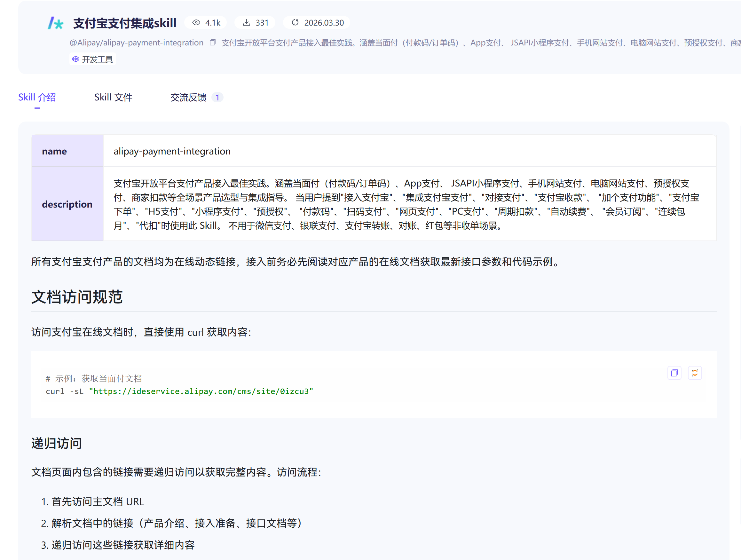Copy the @Alipay/alipay-payment-integration path via copy icon
This screenshot has width=741, height=560.
[x=212, y=43]
